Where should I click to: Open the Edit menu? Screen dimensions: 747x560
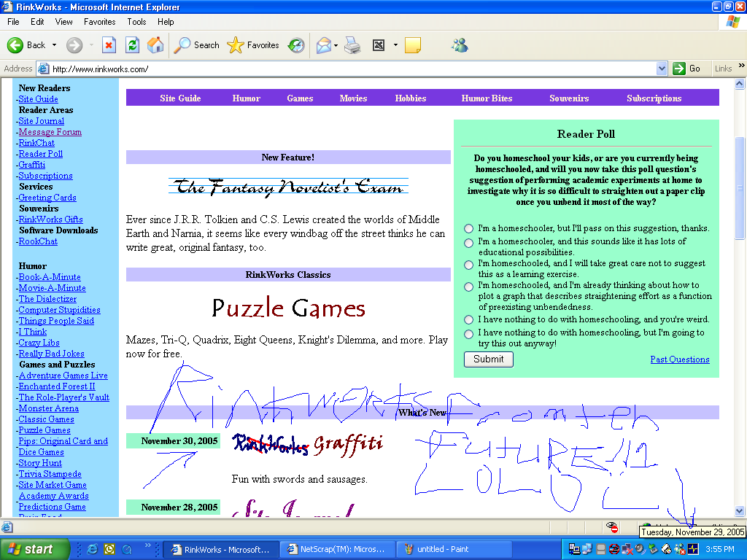point(37,22)
